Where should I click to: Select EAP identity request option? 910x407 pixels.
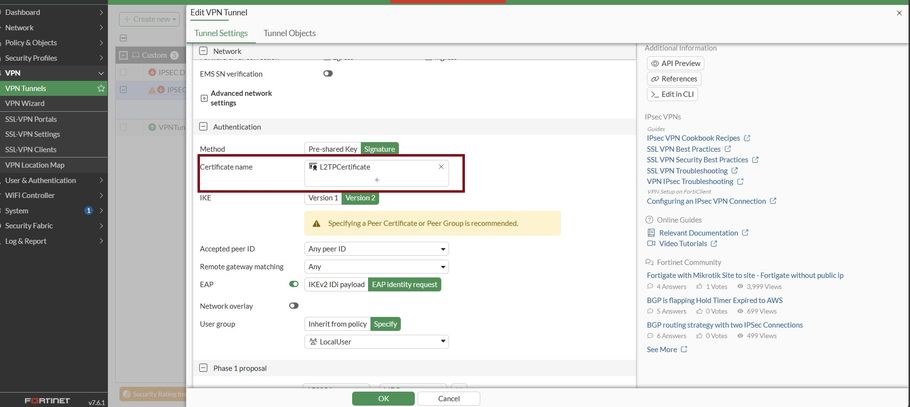click(405, 284)
